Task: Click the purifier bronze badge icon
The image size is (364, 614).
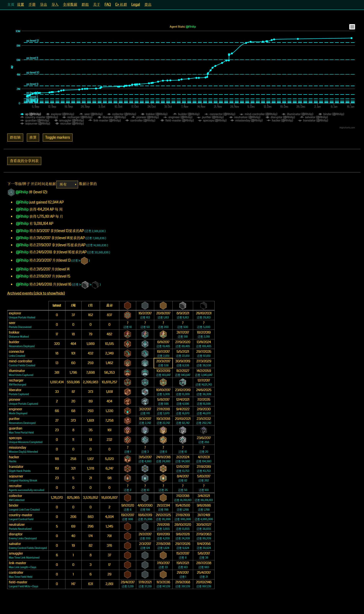Action: pyautogui.click(x=128, y=420)
